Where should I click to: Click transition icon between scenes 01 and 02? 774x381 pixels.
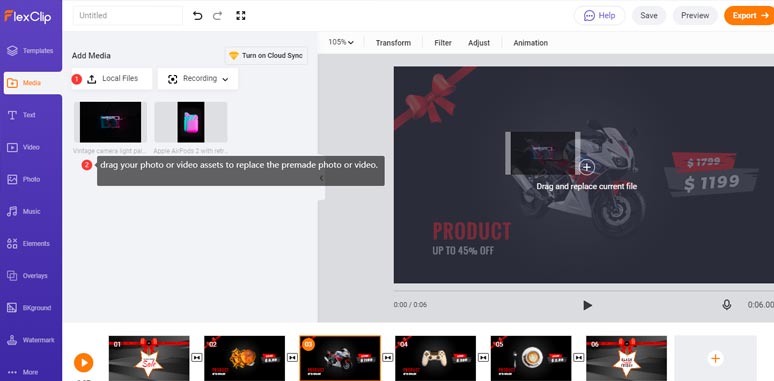[196, 357]
